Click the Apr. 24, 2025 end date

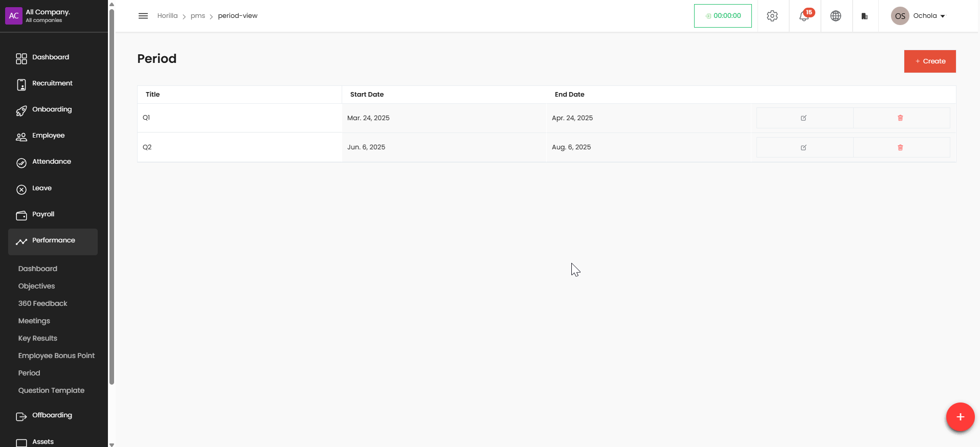[x=572, y=118]
